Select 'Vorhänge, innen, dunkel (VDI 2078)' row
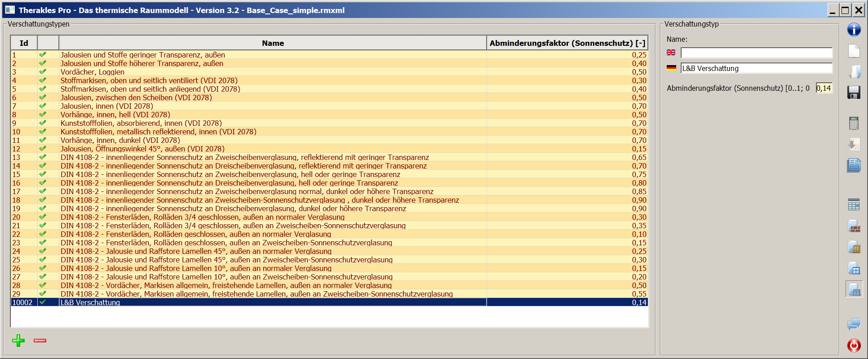Screen dimensions: 868x359 (329, 140)
